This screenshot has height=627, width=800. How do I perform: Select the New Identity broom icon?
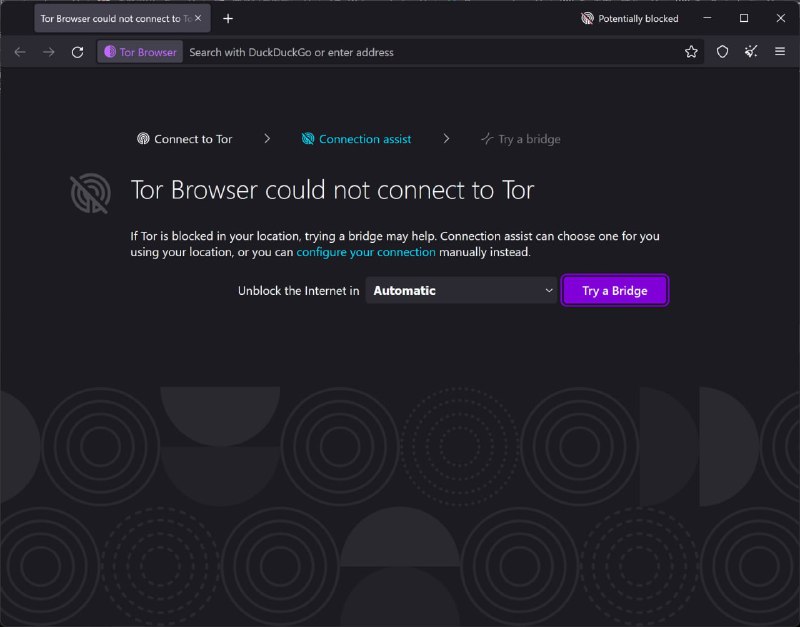tap(751, 51)
